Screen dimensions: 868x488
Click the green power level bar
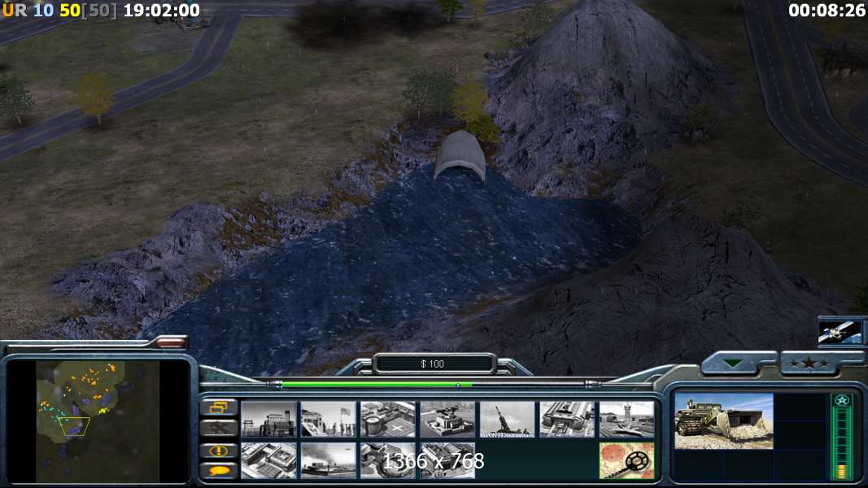[x=377, y=384]
